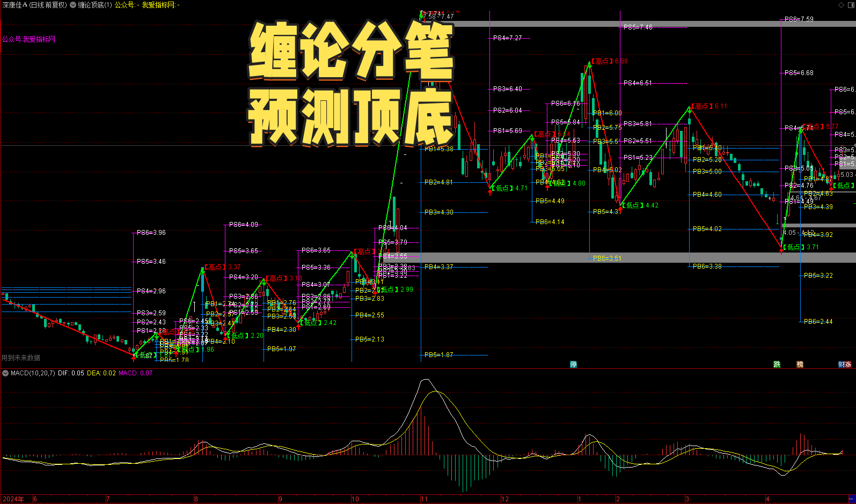Click the PB6=4.14 support level label
Image resolution: width=856 pixels, height=504 pixels.
point(550,222)
